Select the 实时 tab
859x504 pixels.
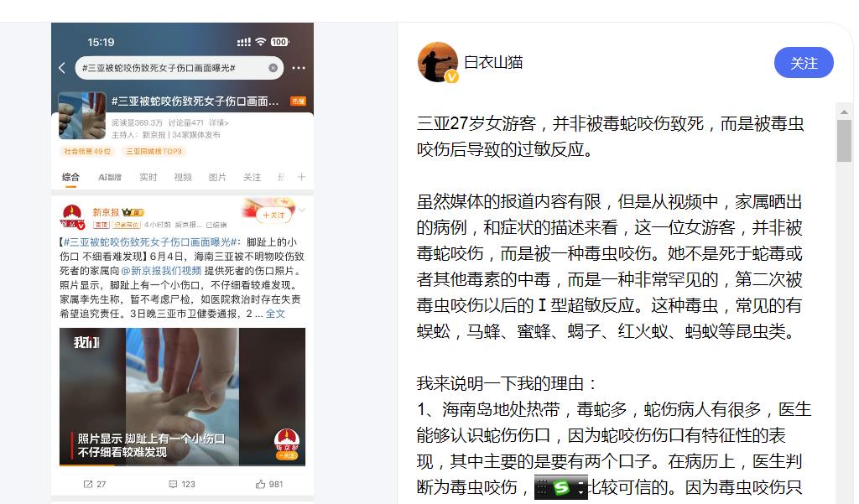click(148, 177)
